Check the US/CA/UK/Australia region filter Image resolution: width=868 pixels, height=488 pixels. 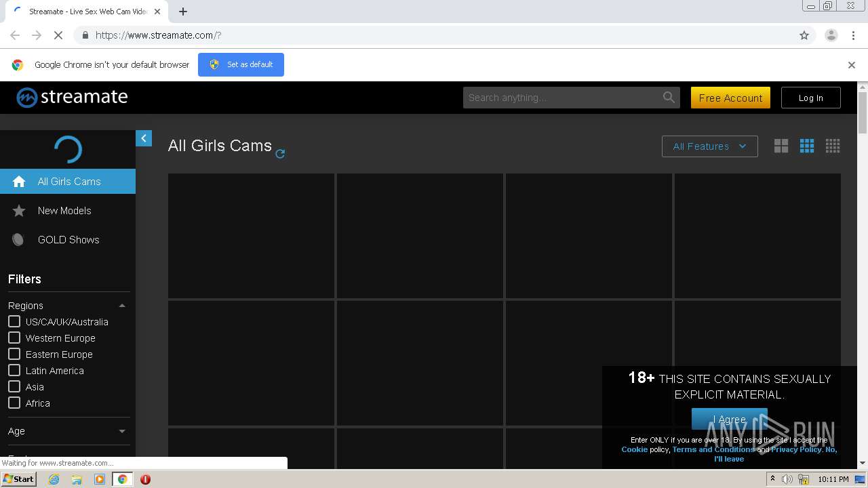pyautogui.click(x=14, y=321)
